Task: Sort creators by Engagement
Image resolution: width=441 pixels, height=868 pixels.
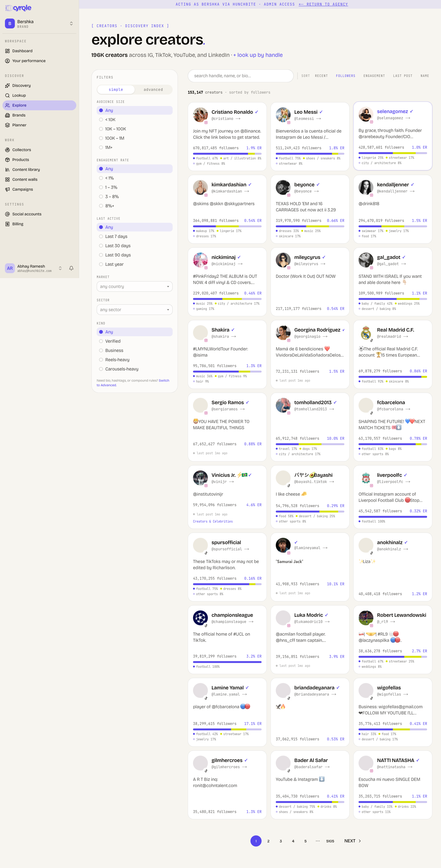Action: [x=374, y=76]
